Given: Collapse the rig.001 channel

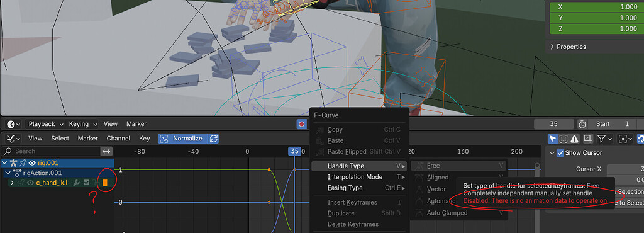Looking at the screenshot, I should click(x=4, y=162).
